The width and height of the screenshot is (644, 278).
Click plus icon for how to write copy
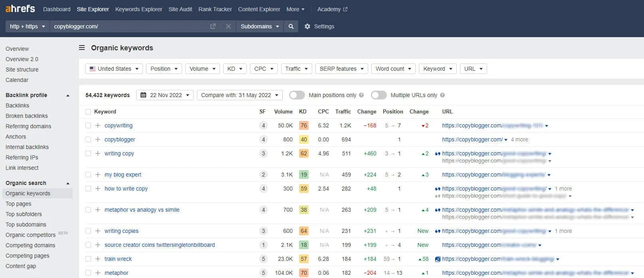(x=98, y=189)
